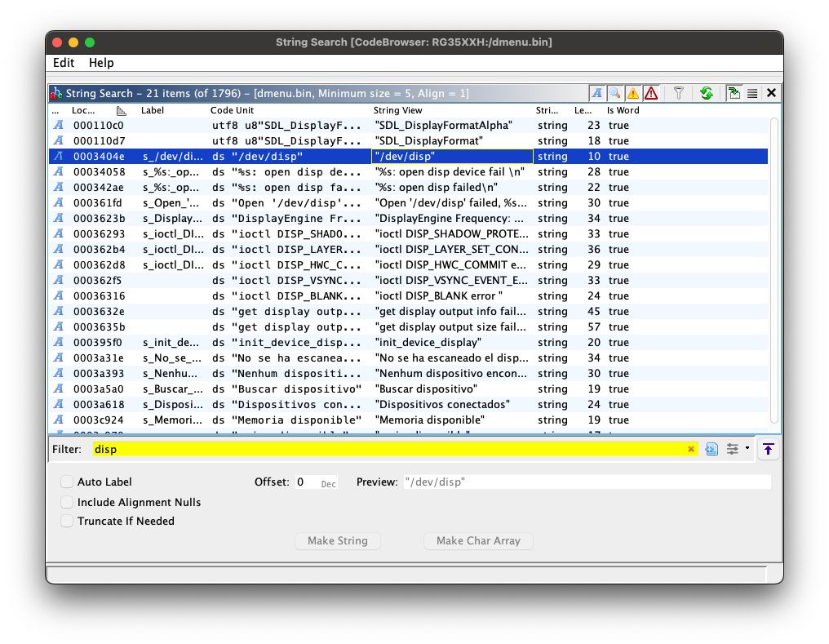Click the Dec label next to Offset
Viewport: 829px width, 644px height.
click(328, 484)
